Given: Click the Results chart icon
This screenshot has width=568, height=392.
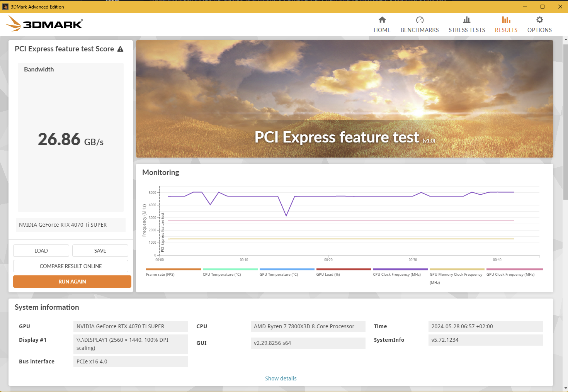Looking at the screenshot, I should 506,20.
